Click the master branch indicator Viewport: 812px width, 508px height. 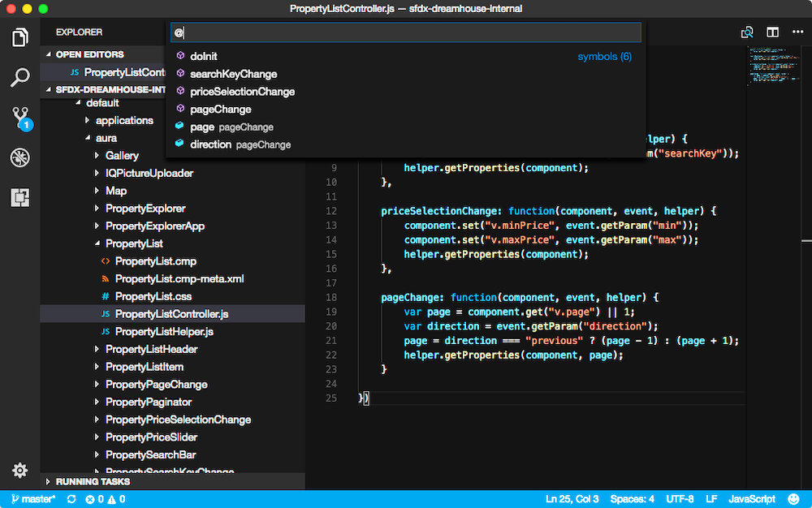(x=32, y=499)
